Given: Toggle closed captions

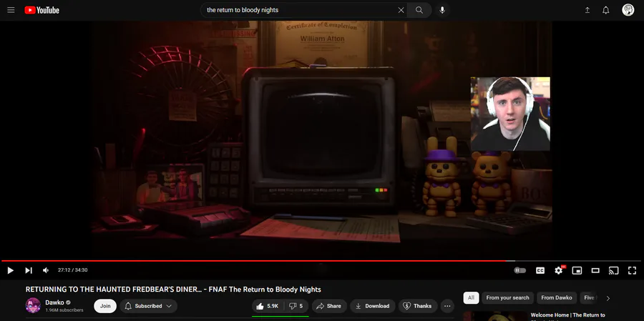Looking at the screenshot, I should pyautogui.click(x=540, y=270).
